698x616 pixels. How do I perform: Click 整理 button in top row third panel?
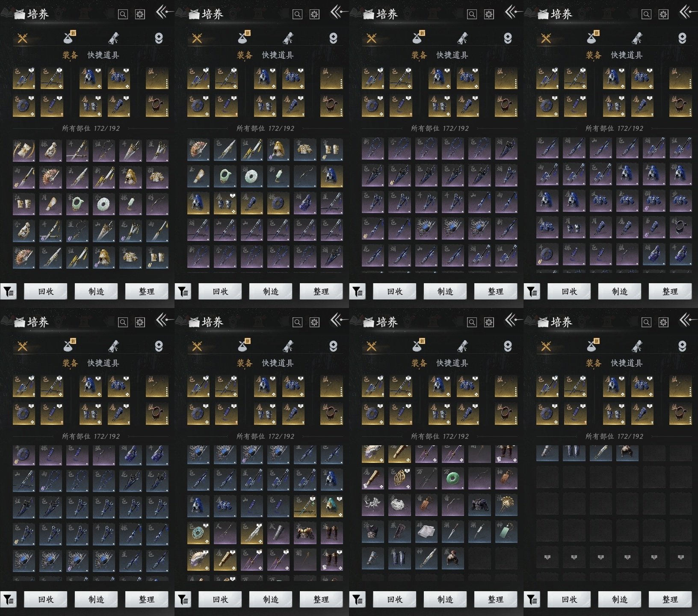[496, 291]
